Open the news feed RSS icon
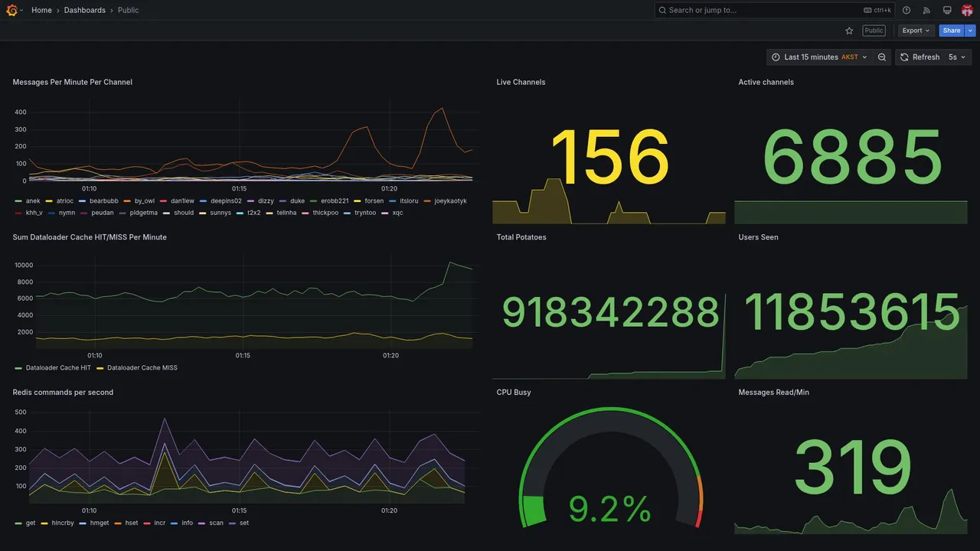This screenshot has width=980, height=551. pyautogui.click(x=926, y=10)
